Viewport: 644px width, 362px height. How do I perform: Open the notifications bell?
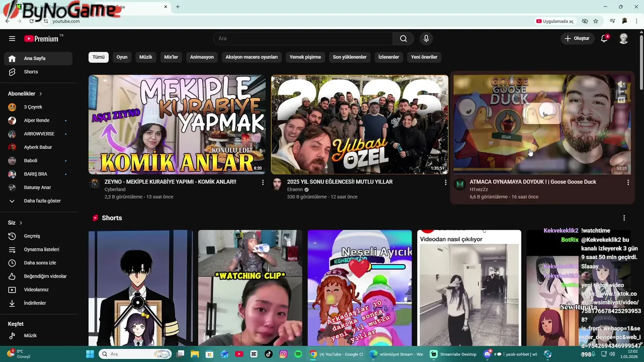pyautogui.click(x=605, y=39)
